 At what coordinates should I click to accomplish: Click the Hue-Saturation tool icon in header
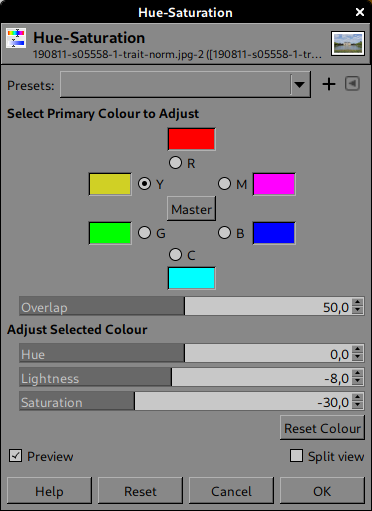point(16,38)
